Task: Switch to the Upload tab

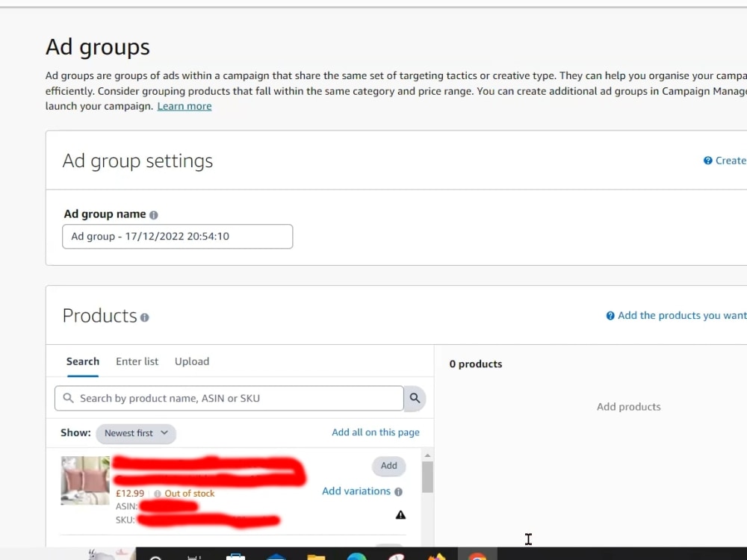Action: tap(192, 361)
